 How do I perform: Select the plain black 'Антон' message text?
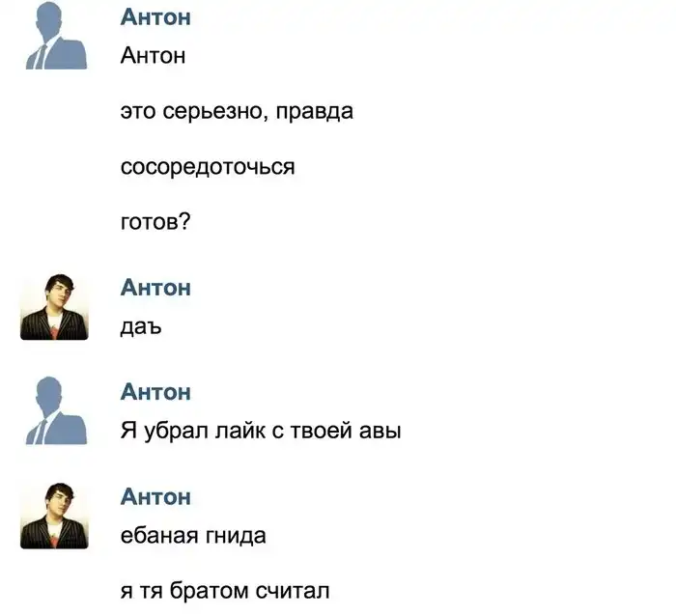(153, 56)
